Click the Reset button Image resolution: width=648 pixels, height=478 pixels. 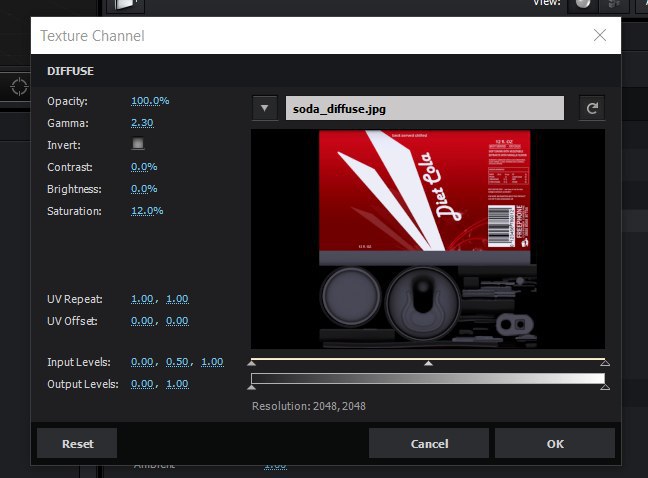click(77, 444)
